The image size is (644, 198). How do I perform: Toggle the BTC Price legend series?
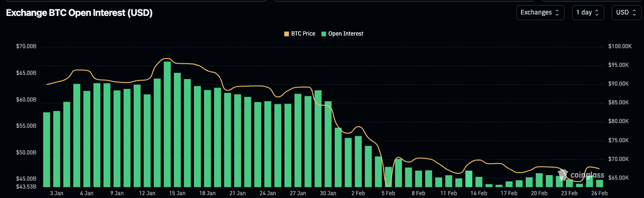click(x=303, y=34)
